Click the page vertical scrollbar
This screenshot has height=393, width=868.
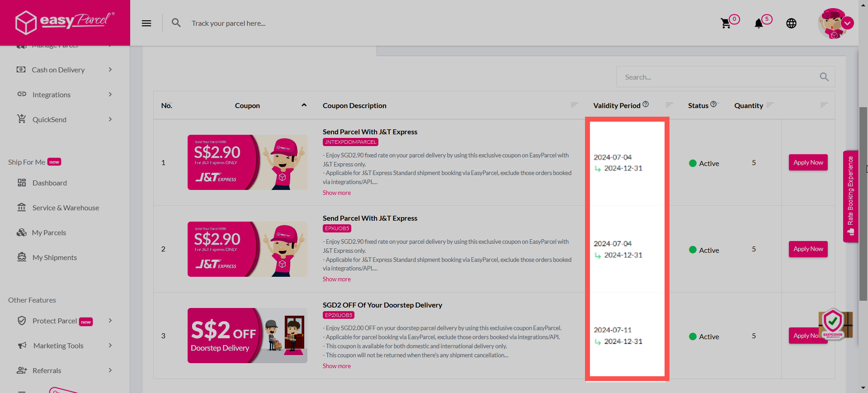coord(863,204)
